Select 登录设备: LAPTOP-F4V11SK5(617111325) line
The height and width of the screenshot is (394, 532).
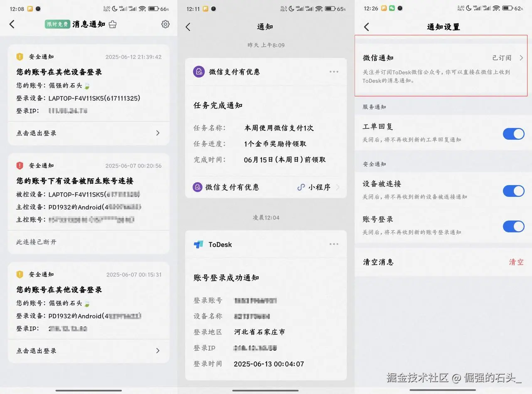coord(78,98)
